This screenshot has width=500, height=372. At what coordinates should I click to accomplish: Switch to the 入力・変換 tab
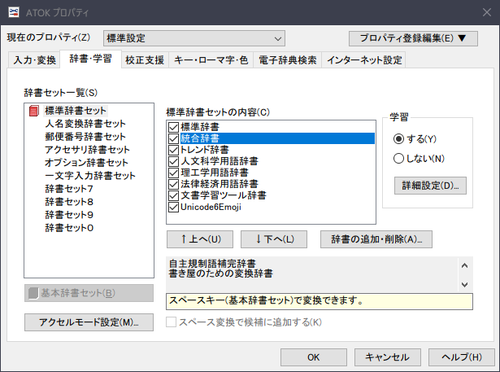35,60
